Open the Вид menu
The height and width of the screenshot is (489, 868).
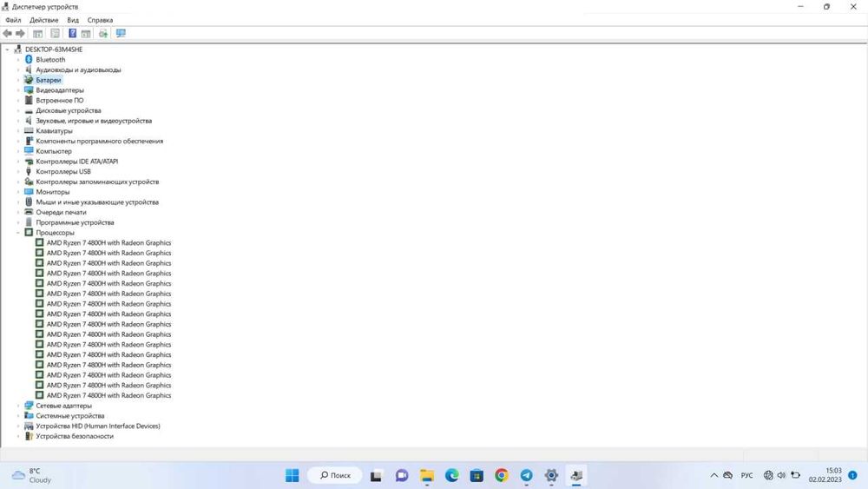coord(73,20)
